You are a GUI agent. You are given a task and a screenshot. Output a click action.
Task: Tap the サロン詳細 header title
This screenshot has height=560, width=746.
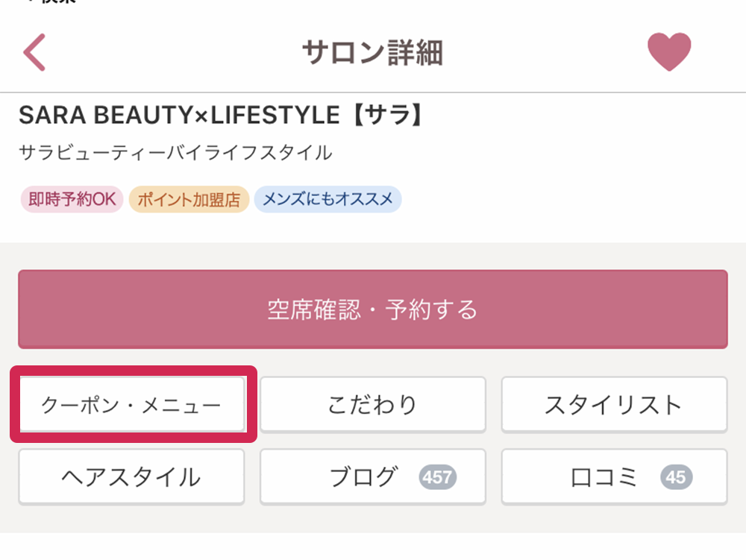pyautogui.click(x=373, y=52)
